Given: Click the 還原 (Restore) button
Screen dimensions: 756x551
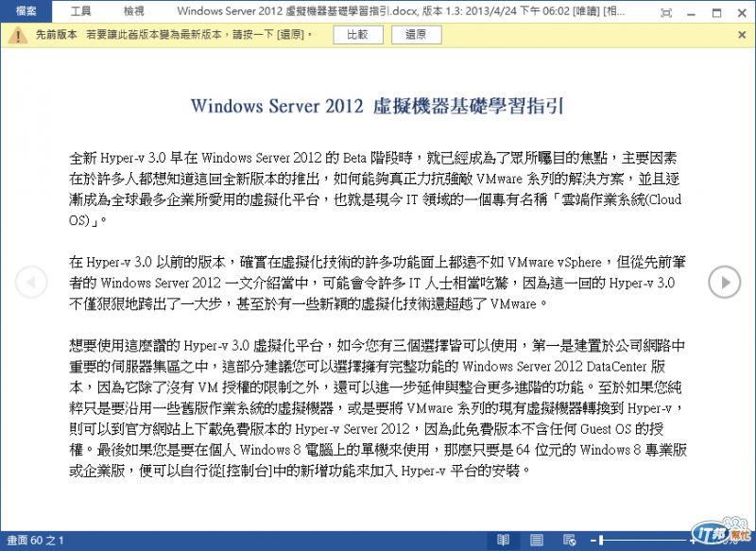Looking at the screenshot, I should [416, 35].
